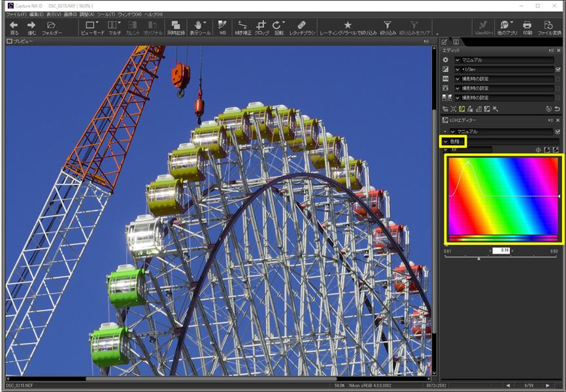566x392 pixels.
Task: Click the gear icon beside マニュアル
Action: coord(446,60)
